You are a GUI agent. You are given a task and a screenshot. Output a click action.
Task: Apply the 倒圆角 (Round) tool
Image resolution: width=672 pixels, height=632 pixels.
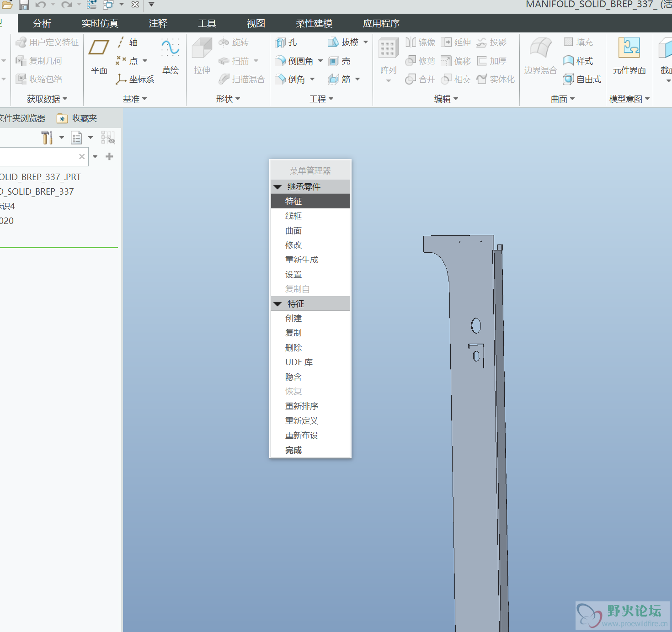[294, 61]
